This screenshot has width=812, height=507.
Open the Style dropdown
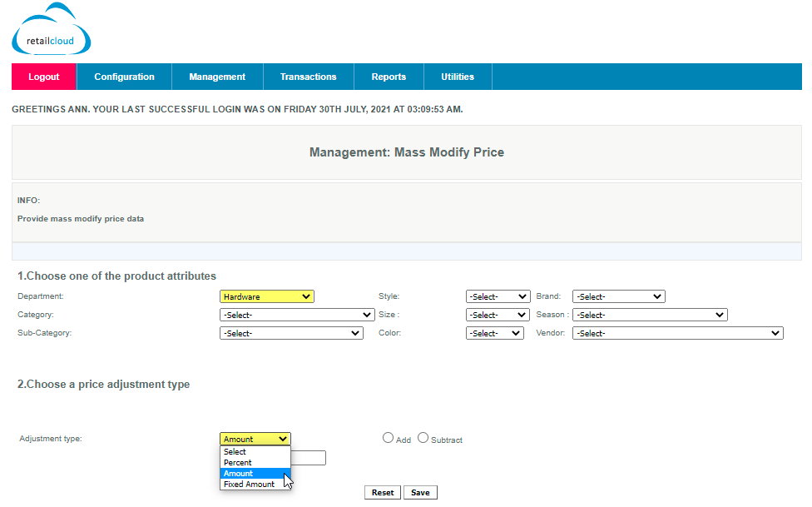pos(498,296)
